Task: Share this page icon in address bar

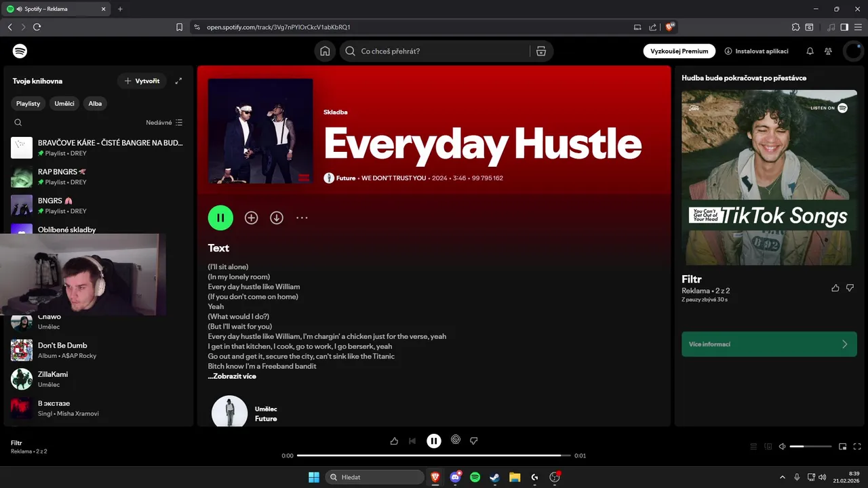Action: point(652,27)
